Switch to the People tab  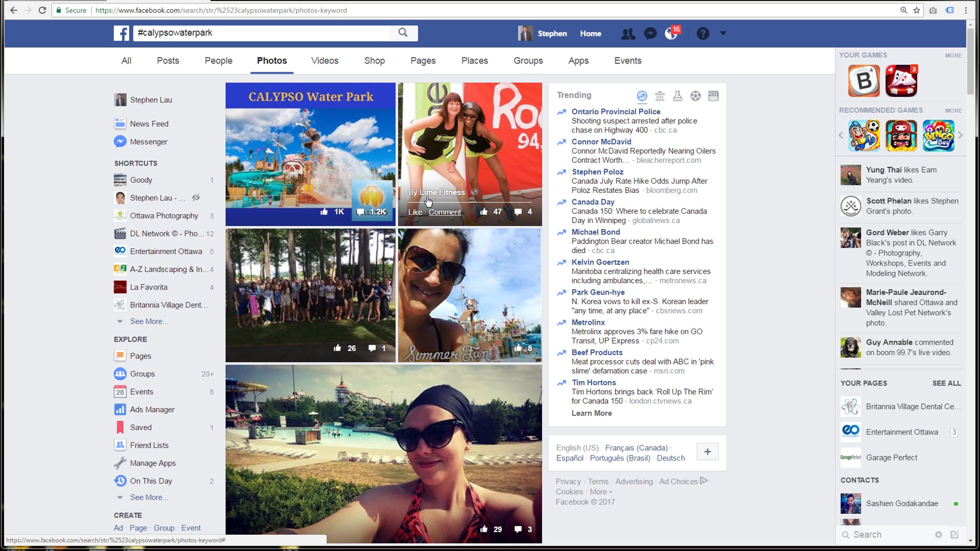(x=218, y=61)
